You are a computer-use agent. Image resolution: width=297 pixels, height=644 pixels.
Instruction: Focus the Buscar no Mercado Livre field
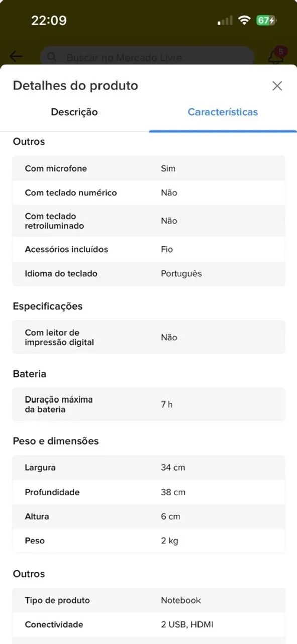pos(147,57)
